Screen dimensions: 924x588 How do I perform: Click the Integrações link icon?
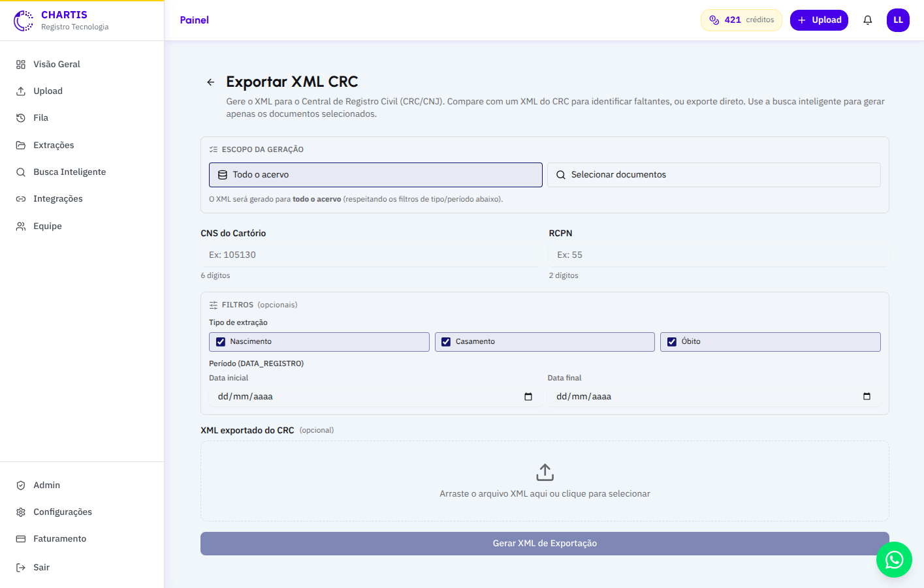tap(21, 199)
